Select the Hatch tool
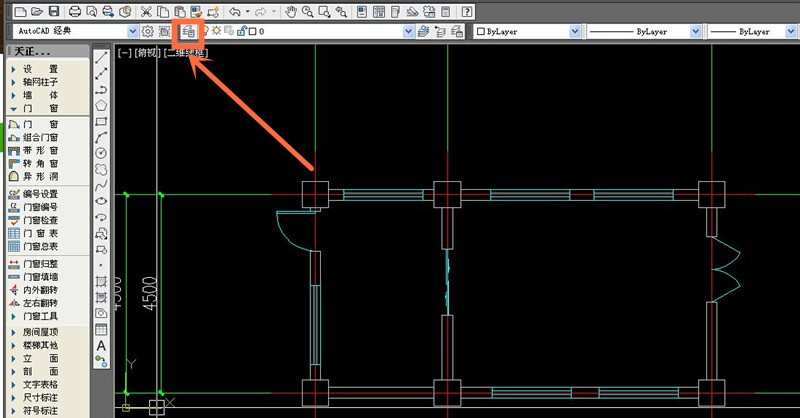800x418 pixels. 101,281
